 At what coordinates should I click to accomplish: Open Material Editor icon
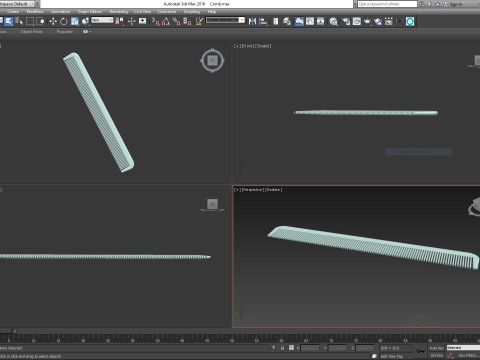click(x=333, y=21)
